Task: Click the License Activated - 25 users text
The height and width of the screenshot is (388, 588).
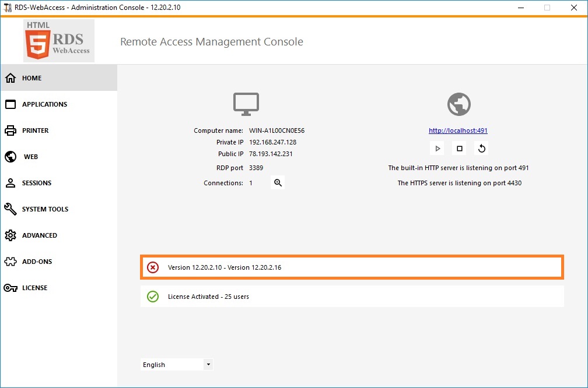Action: tap(208, 297)
